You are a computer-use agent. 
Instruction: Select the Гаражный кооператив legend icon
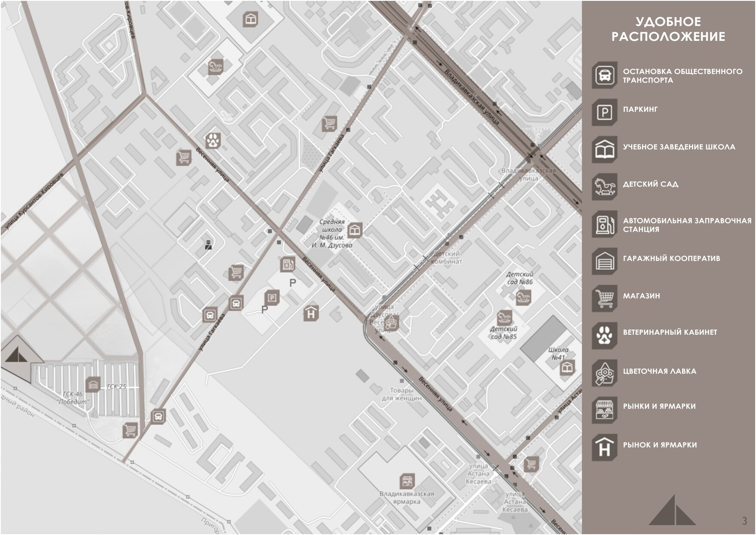604,261
